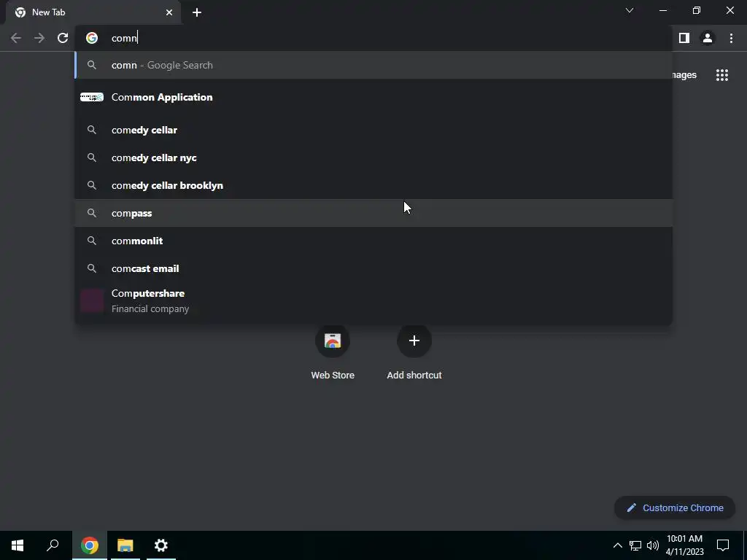Open the tab search chevron dropdown
The image size is (747, 560).
point(630,10)
